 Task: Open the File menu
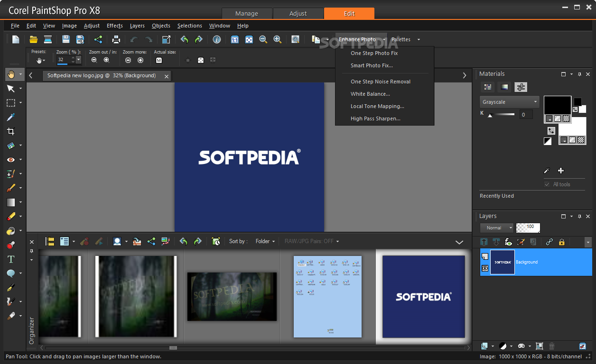pyautogui.click(x=15, y=26)
